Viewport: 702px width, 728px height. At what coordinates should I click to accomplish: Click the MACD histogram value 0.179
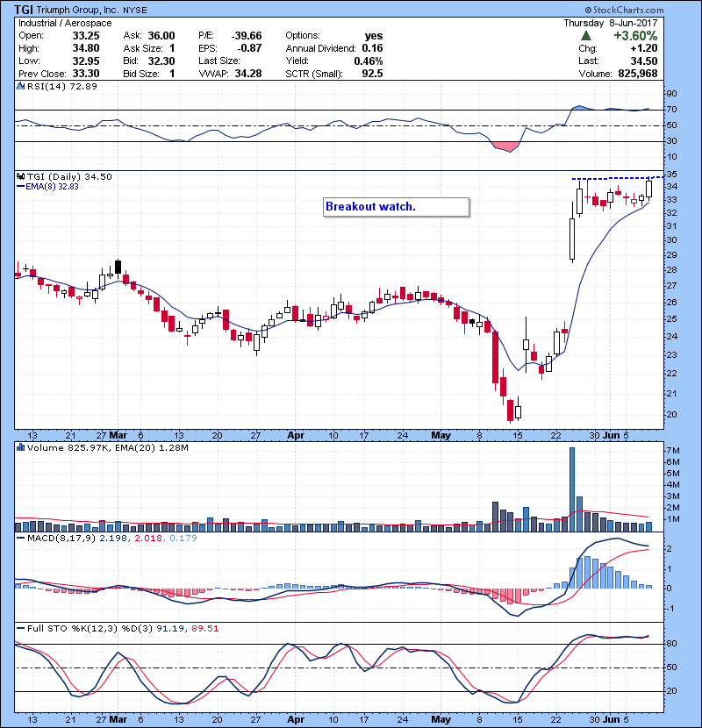(x=183, y=539)
